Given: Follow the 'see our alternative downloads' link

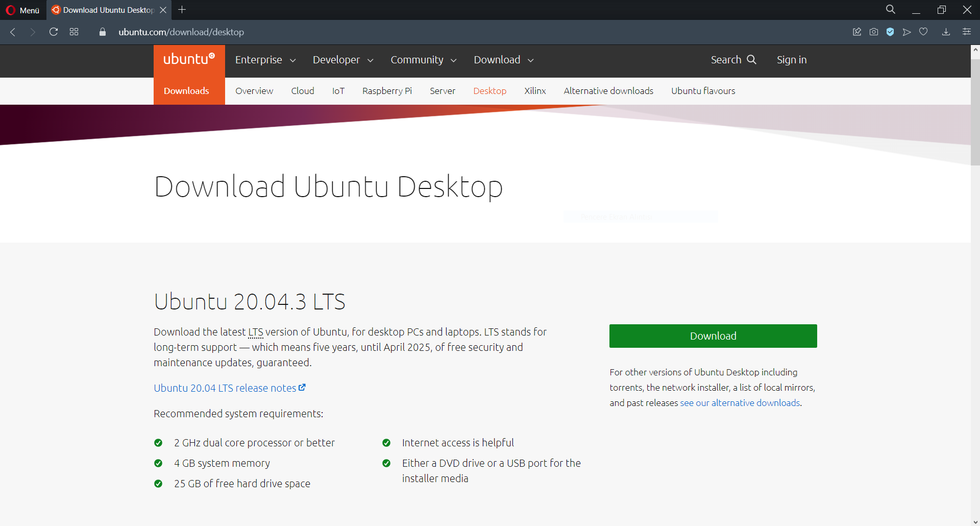Looking at the screenshot, I should (740, 403).
